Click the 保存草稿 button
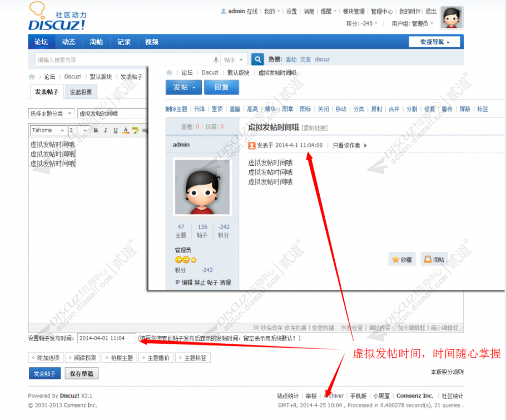This screenshot has height=420, width=506. (x=82, y=373)
